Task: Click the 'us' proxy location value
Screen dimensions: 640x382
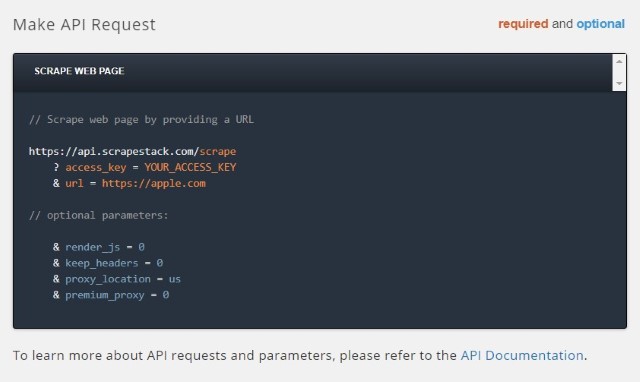Action: pyautogui.click(x=175, y=279)
